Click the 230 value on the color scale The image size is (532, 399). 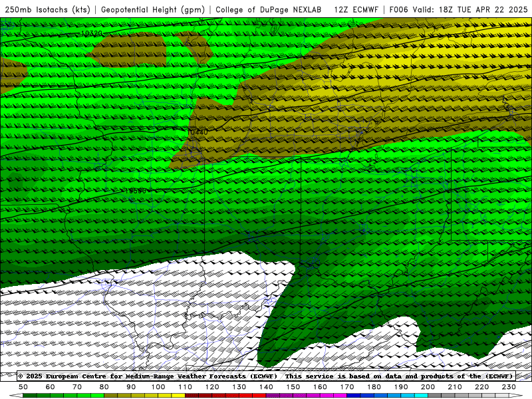509,387
